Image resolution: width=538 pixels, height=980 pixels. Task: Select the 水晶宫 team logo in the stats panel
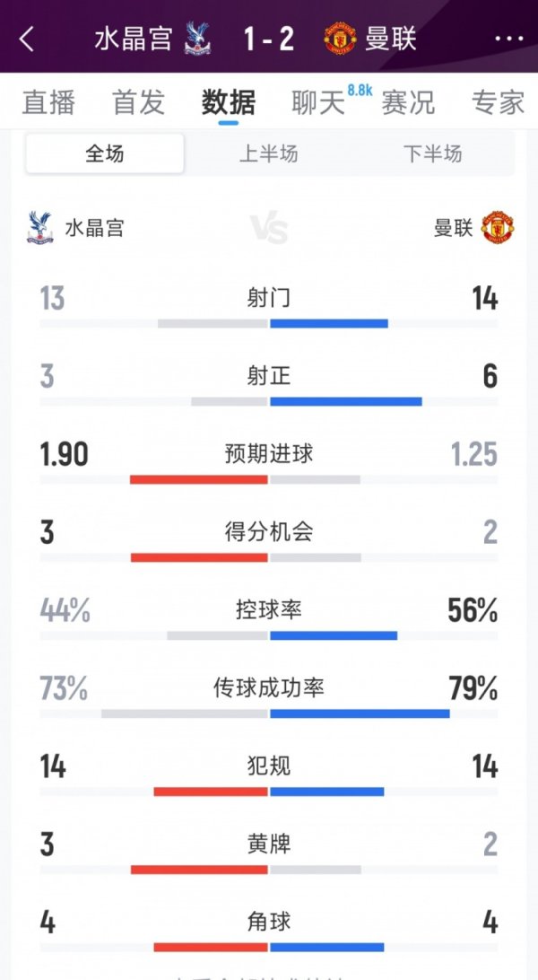coord(39,226)
